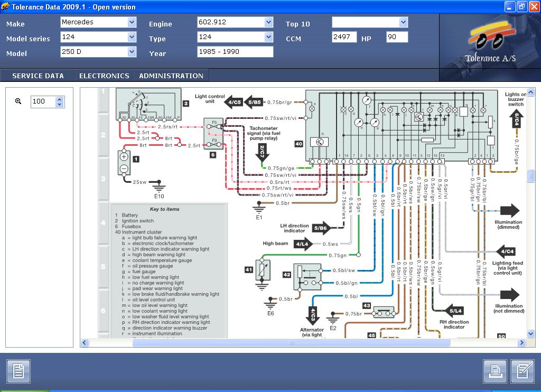
Task: Click 'oil pressure gauge' legend entry
Action: 153,266
